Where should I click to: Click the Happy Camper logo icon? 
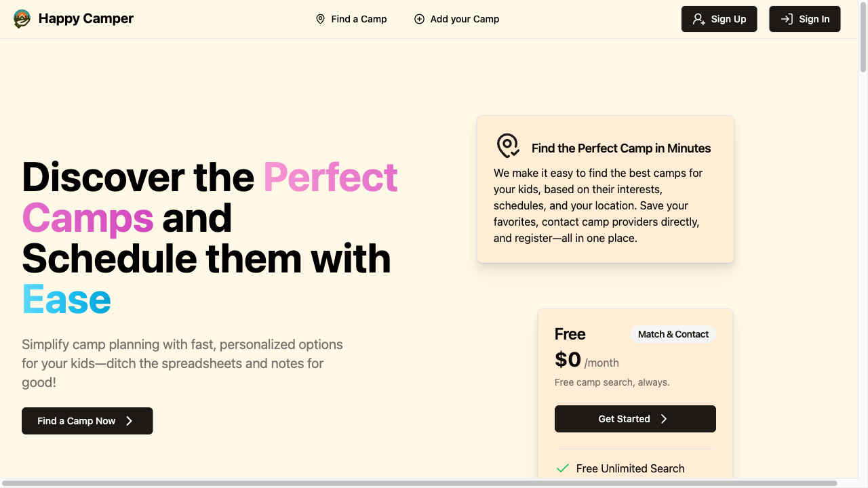[21, 18]
